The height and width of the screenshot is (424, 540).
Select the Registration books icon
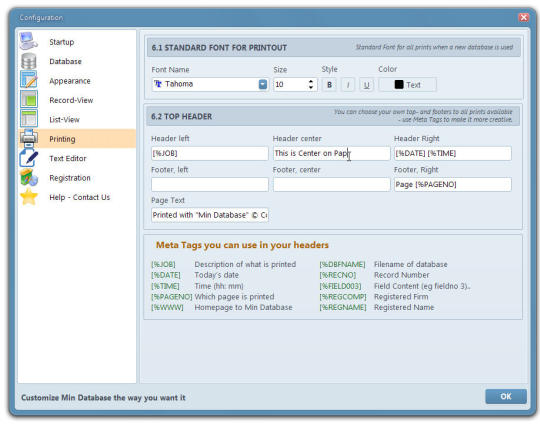click(x=29, y=178)
